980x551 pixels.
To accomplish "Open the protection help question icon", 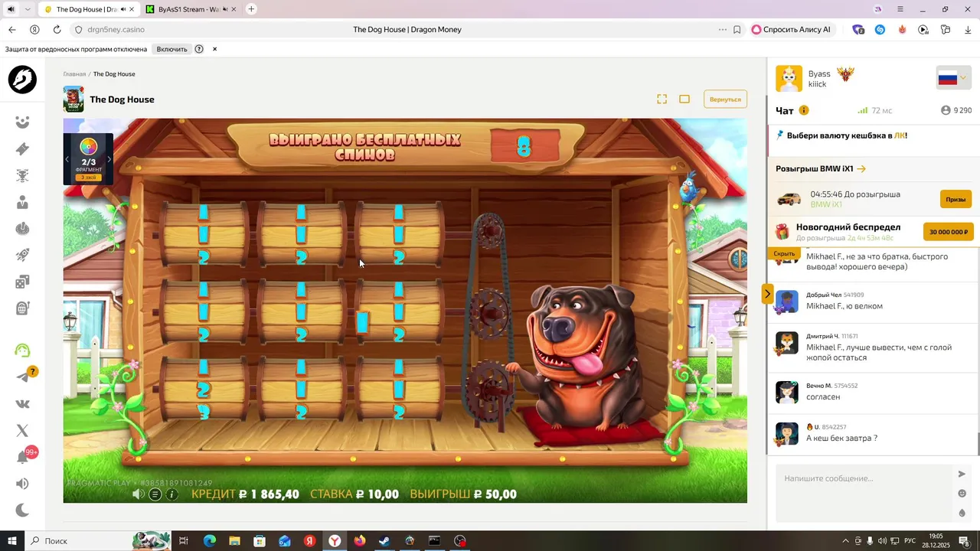I will [199, 49].
